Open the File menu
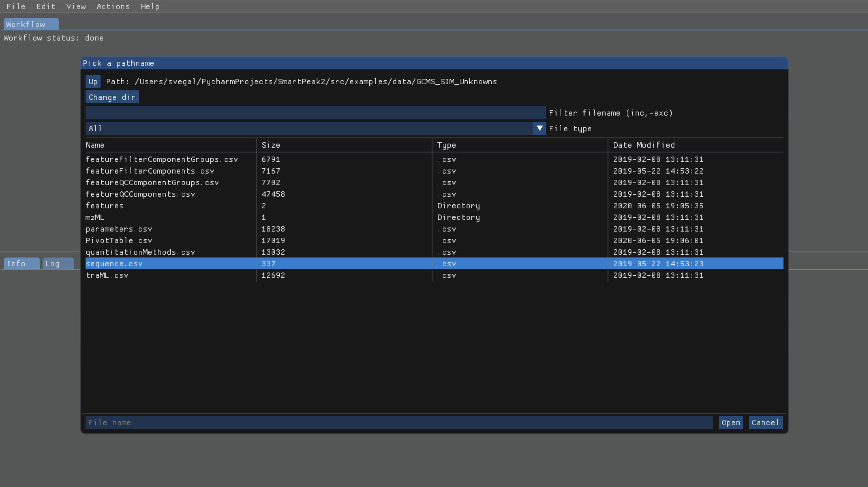This screenshot has width=868, height=487. (x=16, y=6)
